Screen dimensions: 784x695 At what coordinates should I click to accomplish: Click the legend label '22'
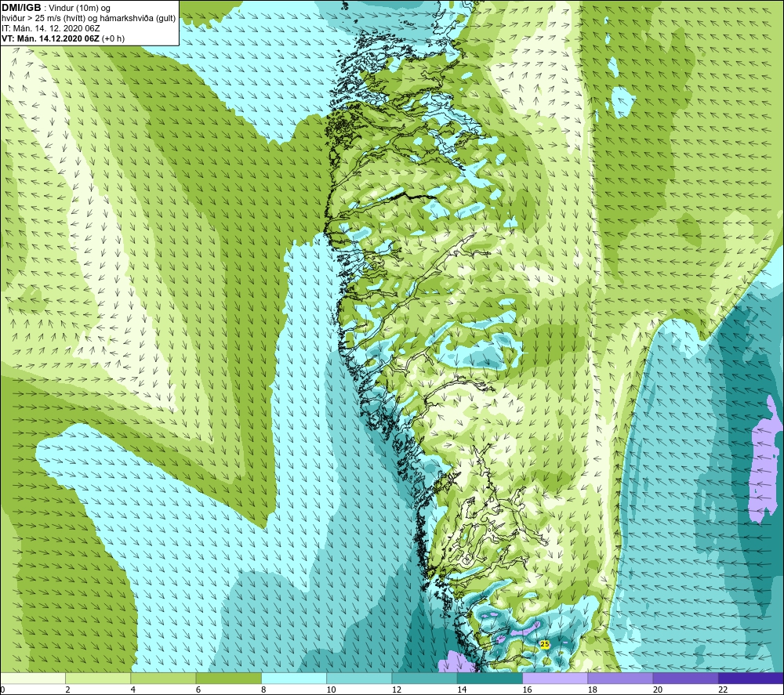point(723,690)
